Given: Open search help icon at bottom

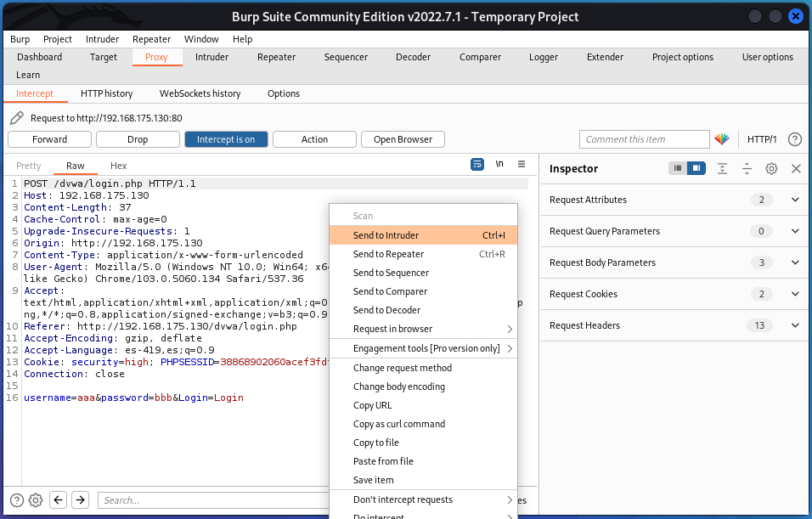Looking at the screenshot, I should (17, 500).
